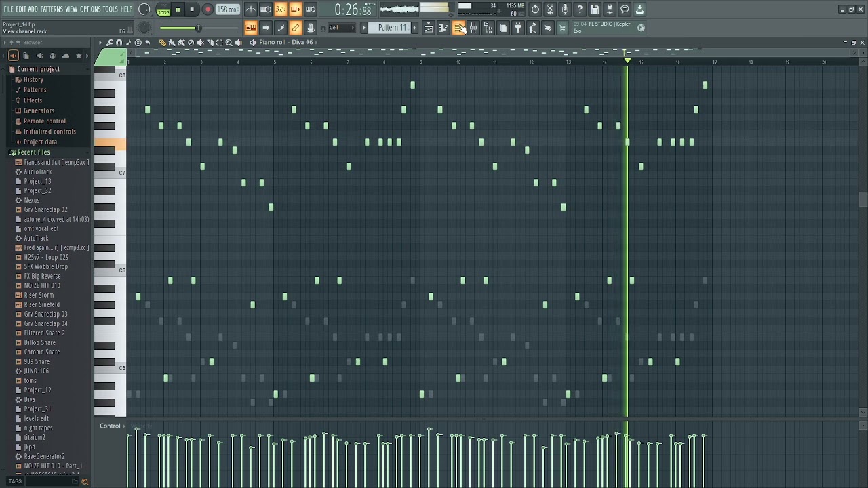Select the Draw pencil tool in piano roll
Image resolution: width=868 pixels, height=488 pixels.
coord(163,43)
